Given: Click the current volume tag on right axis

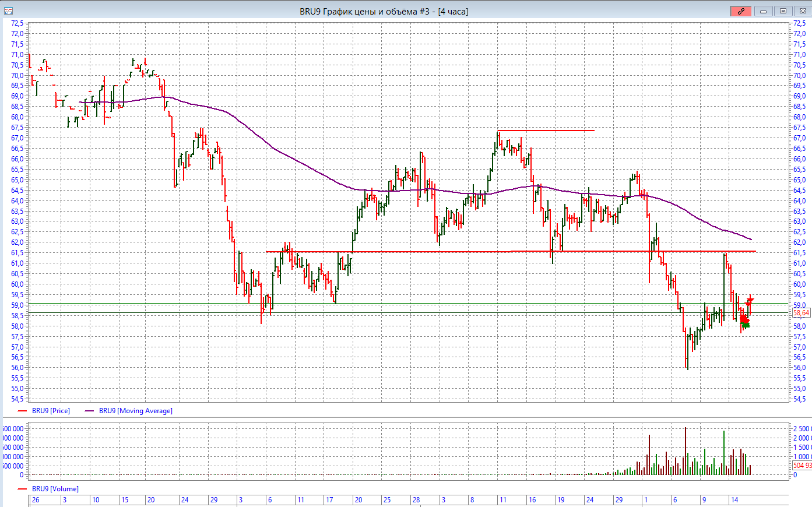Looking at the screenshot, I should (802, 466).
